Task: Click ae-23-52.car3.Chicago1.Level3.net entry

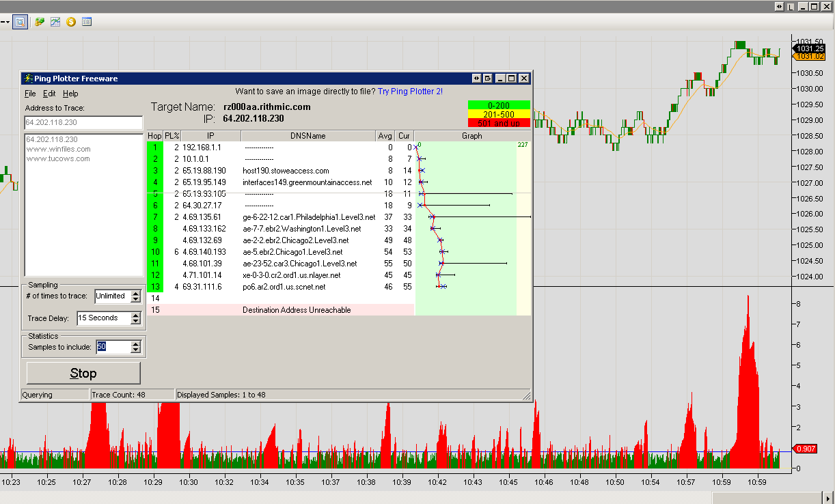Action: 300,264
